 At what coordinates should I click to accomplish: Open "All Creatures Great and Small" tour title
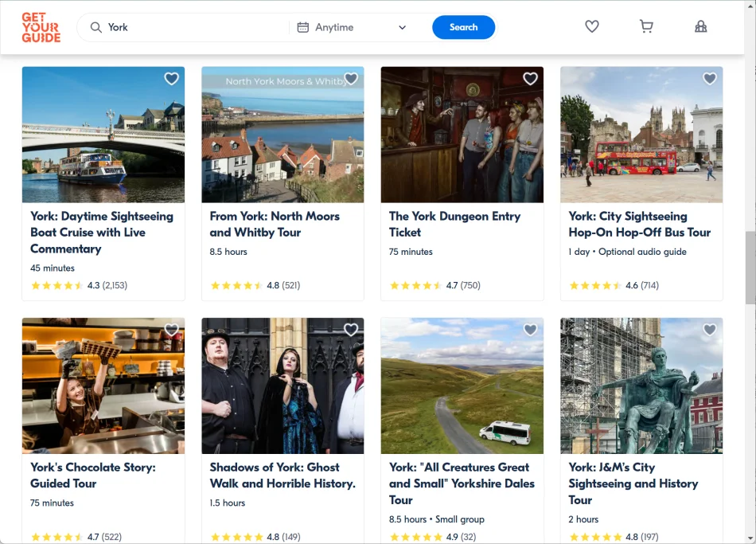tap(462, 483)
